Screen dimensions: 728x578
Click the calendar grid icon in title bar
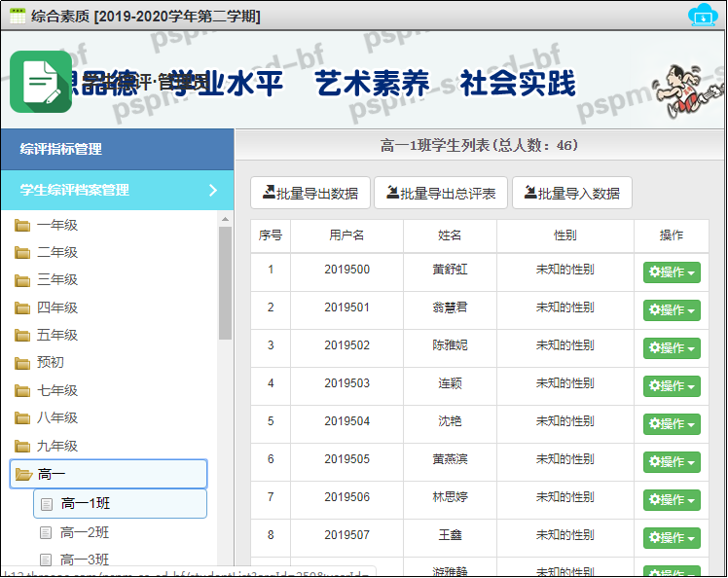(x=18, y=17)
